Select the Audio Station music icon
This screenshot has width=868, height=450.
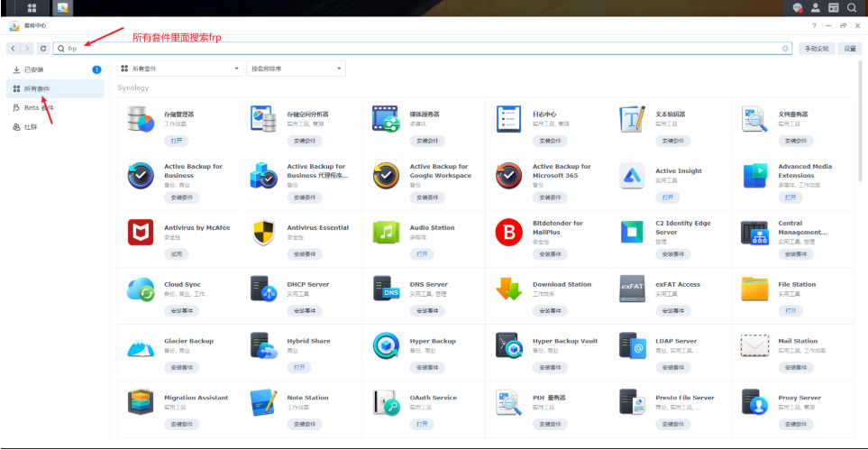coord(387,233)
